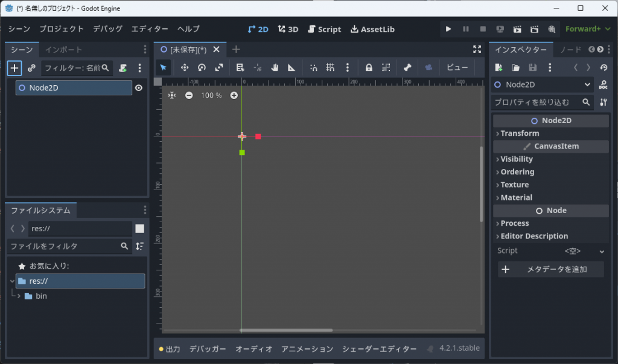618x364 pixels.
Task: Activate the Rotate Mode tool
Action: point(202,68)
